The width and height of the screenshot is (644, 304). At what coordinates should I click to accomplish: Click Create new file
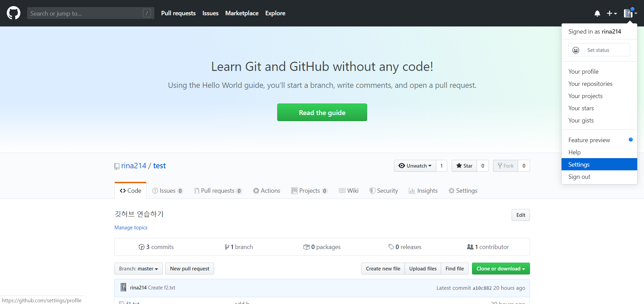[383, 268]
